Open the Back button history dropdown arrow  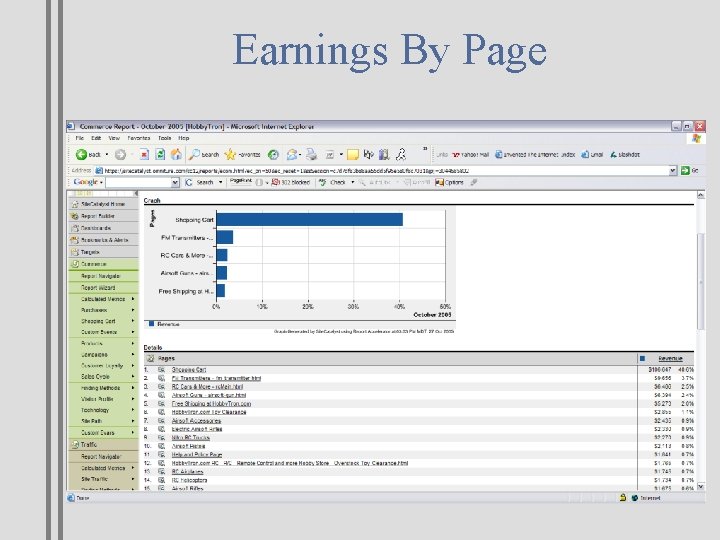click(107, 155)
